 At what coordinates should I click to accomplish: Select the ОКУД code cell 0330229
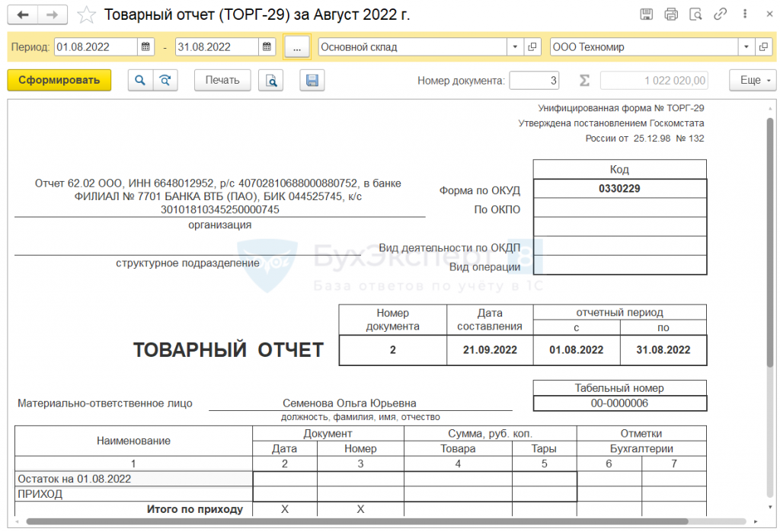619,189
